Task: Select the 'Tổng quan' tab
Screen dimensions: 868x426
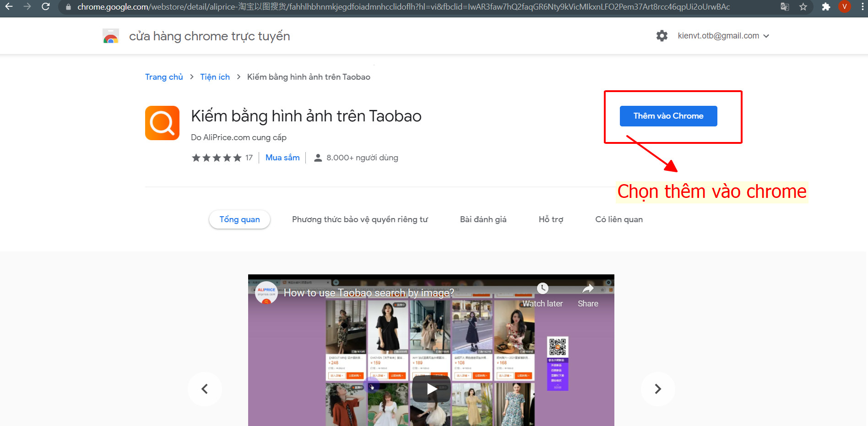Action: [239, 219]
